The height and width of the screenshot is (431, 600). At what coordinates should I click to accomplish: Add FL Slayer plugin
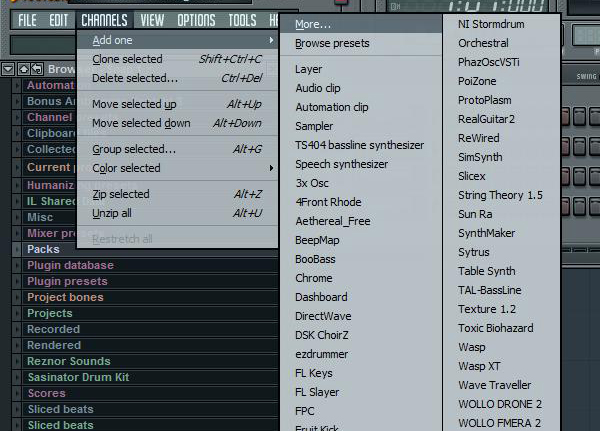tap(361, 392)
